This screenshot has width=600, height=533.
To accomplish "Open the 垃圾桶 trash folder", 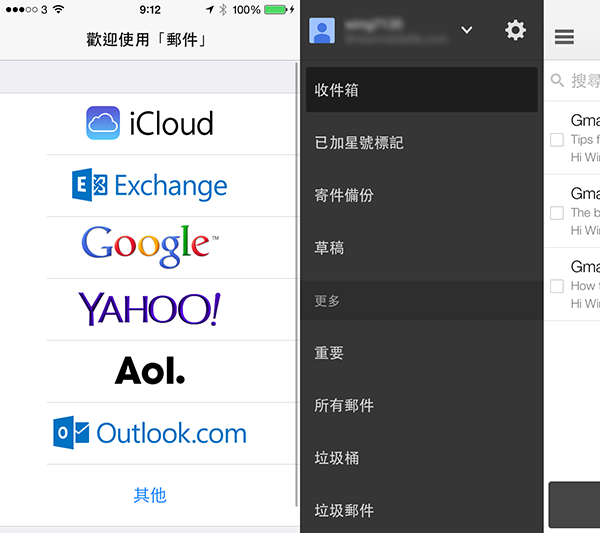I will 421,458.
